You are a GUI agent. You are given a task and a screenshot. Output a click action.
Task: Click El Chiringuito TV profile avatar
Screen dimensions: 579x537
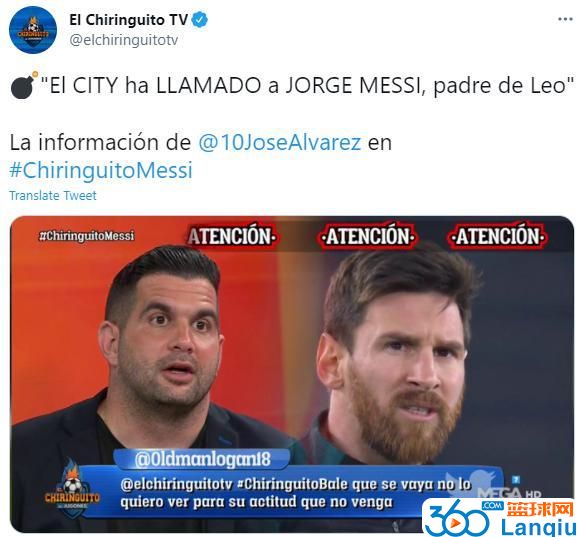(x=33, y=30)
